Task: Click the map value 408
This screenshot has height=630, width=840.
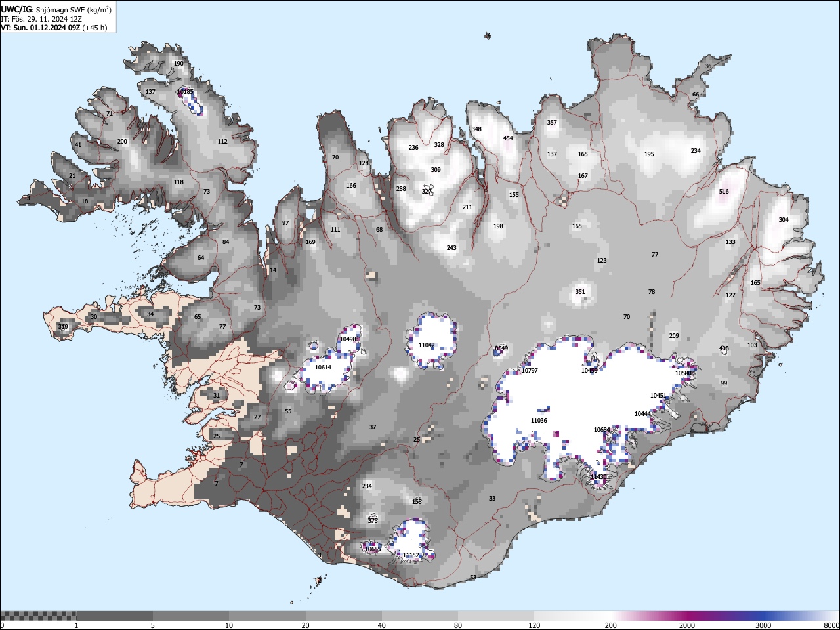Action: 724,348
